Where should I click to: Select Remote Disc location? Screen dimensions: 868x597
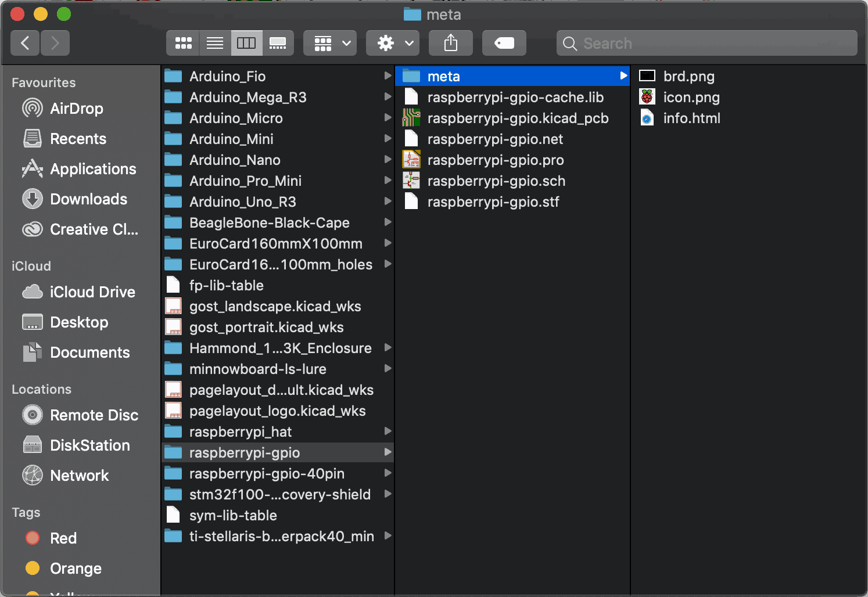click(x=80, y=415)
